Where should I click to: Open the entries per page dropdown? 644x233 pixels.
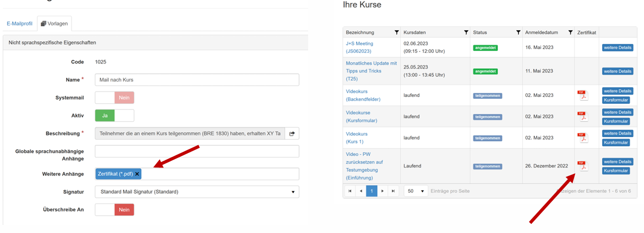click(416, 191)
